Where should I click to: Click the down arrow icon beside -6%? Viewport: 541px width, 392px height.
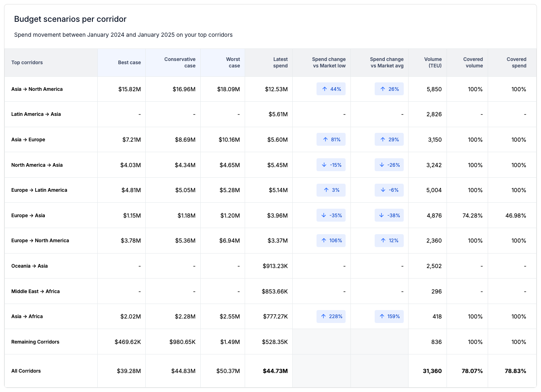click(383, 190)
